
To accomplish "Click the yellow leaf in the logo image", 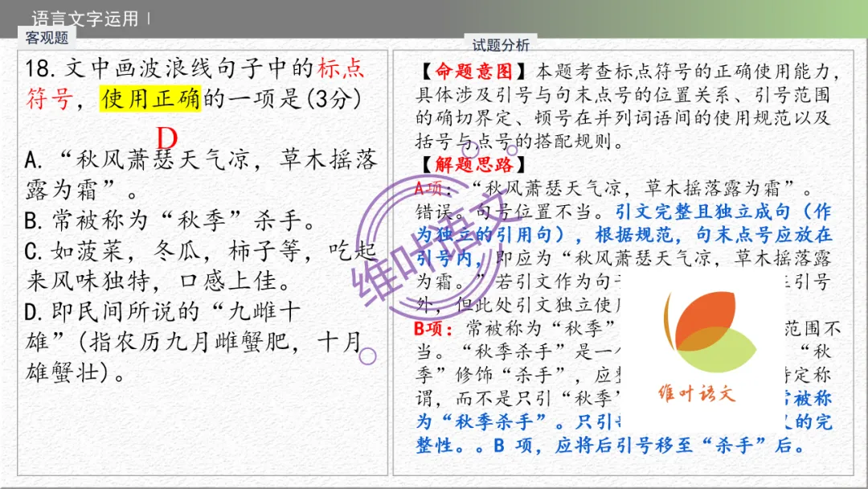I will (670, 320).
